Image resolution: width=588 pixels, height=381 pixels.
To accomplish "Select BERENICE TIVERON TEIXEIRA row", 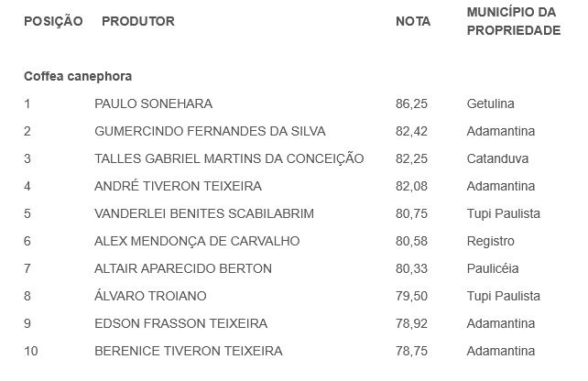I will 189,351.
